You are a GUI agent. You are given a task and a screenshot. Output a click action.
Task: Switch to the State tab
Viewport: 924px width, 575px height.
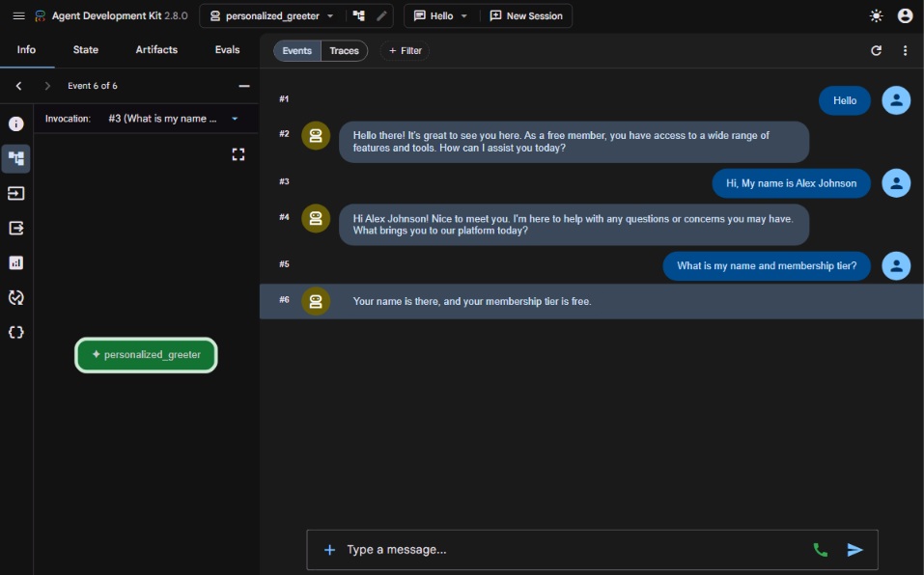pyautogui.click(x=85, y=50)
